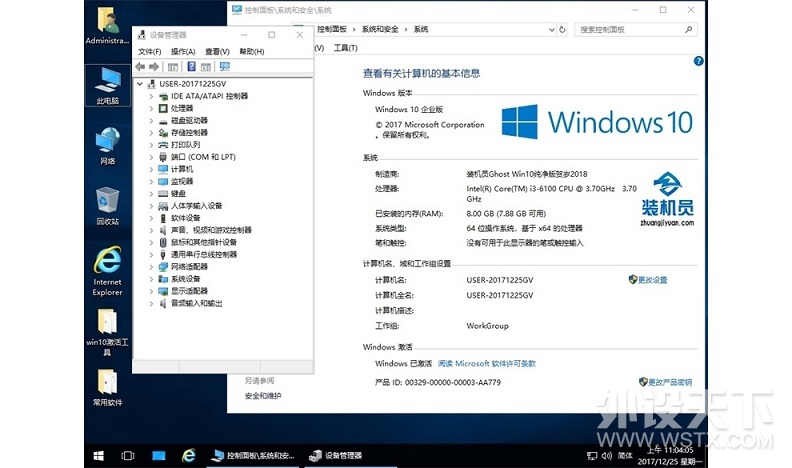Open the 文件(F) menu
This screenshot has height=468, width=792.
click(150, 51)
